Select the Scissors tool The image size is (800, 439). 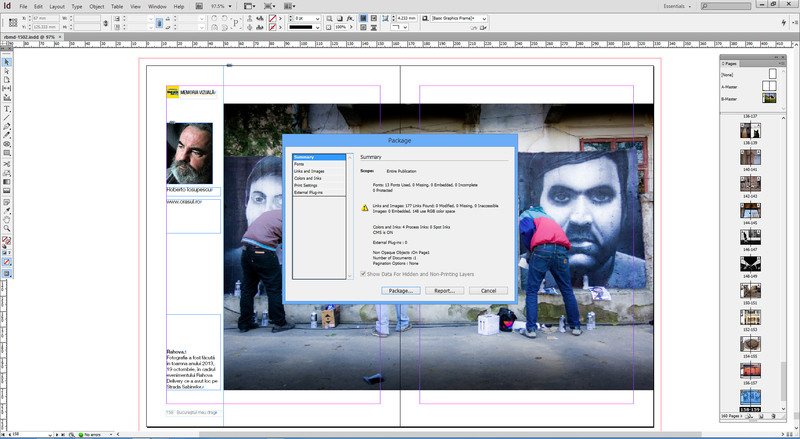(6, 163)
